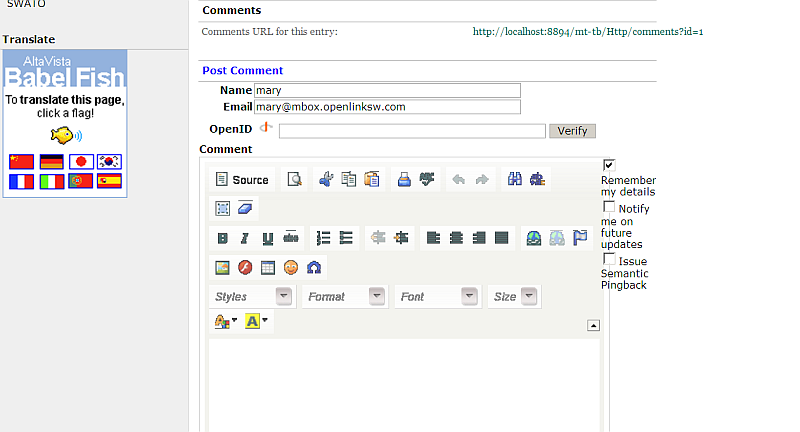The height and width of the screenshot is (432, 800).
Task: Click the Remove Format eraser icon
Action: (245, 208)
